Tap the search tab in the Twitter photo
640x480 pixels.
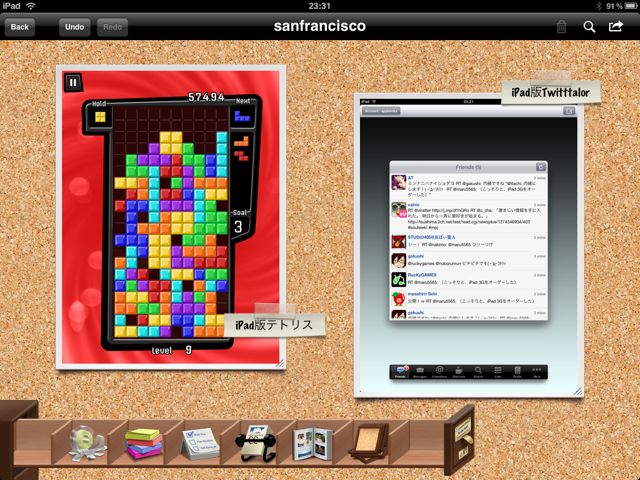tap(478, 372)
